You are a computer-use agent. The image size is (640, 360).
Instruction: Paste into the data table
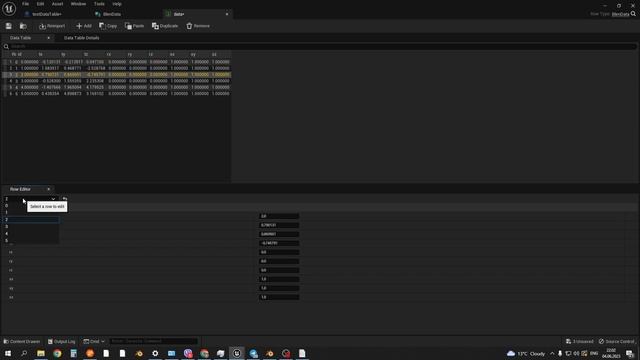134,26
